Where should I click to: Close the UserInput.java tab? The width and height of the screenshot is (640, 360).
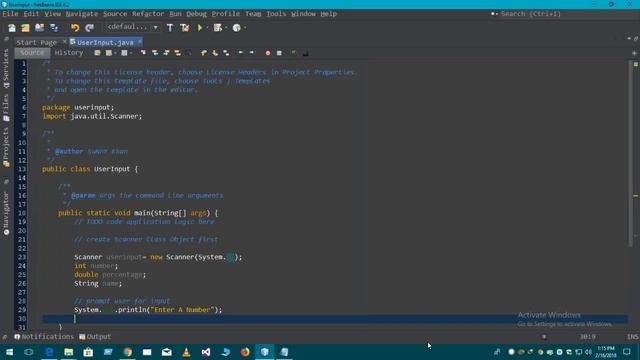click(140, 42)
